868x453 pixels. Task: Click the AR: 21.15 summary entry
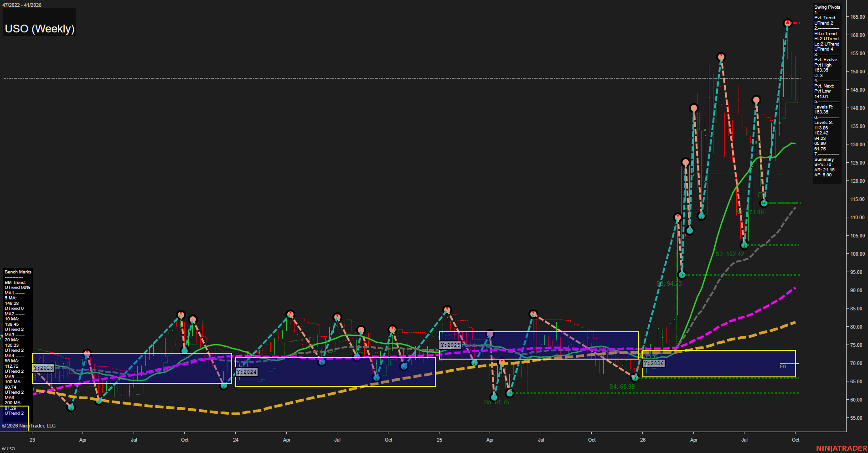coord(825,170)
